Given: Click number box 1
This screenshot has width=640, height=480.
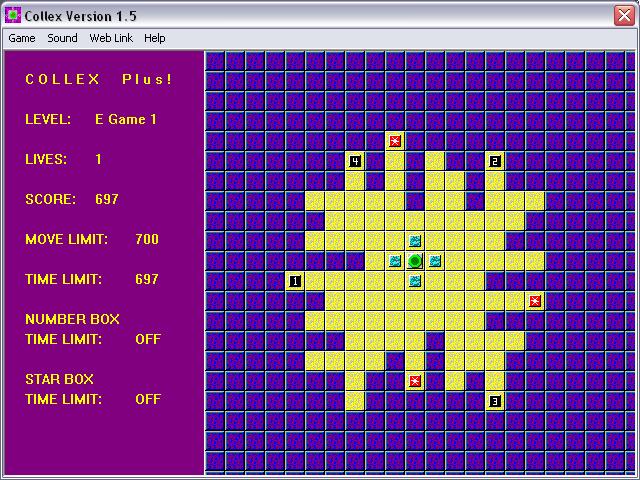Looking at the screenshot, I should (x=295, y=281).
